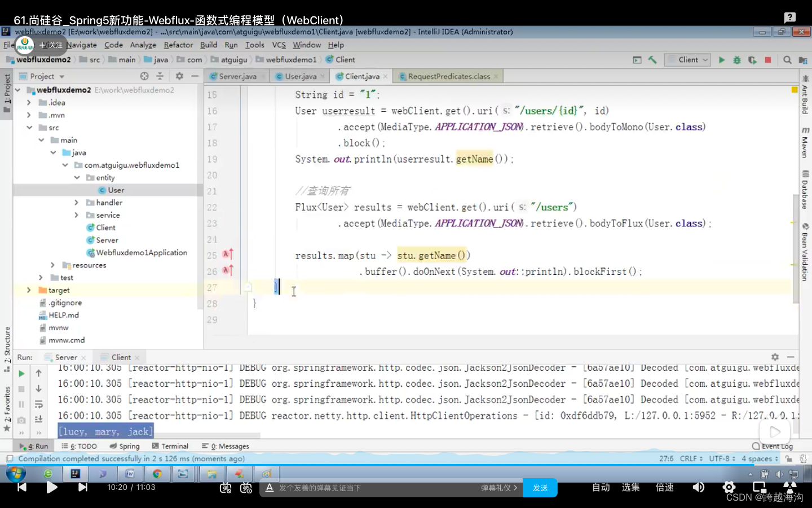Open Favorites side tool window

tap(7, 409)
